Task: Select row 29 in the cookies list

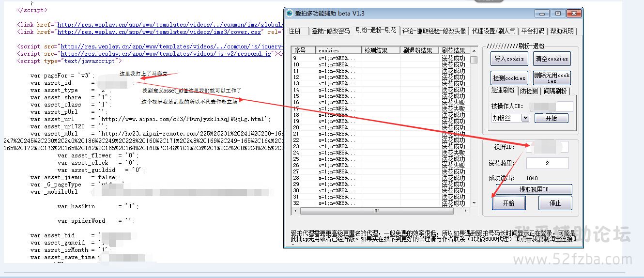Action: [x=381, y=184]
